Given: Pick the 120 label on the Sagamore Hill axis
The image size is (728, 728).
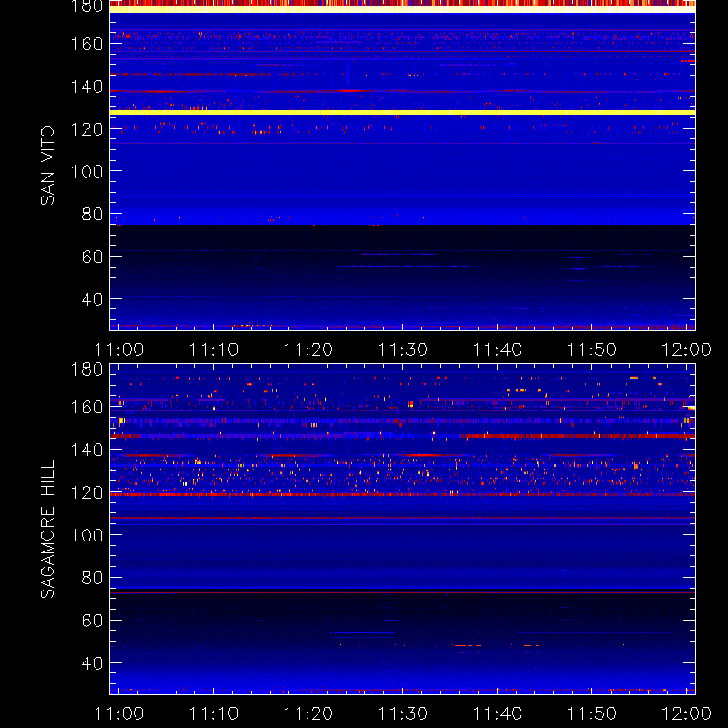Looking at the screenshot, I should [86, 492].
